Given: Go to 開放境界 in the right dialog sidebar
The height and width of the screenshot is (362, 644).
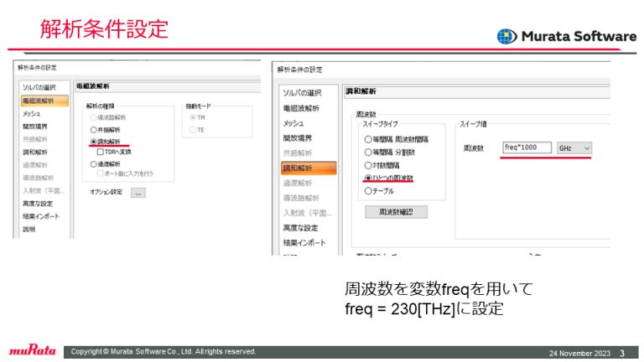Looking at the screenshot, I should [297, 138].
